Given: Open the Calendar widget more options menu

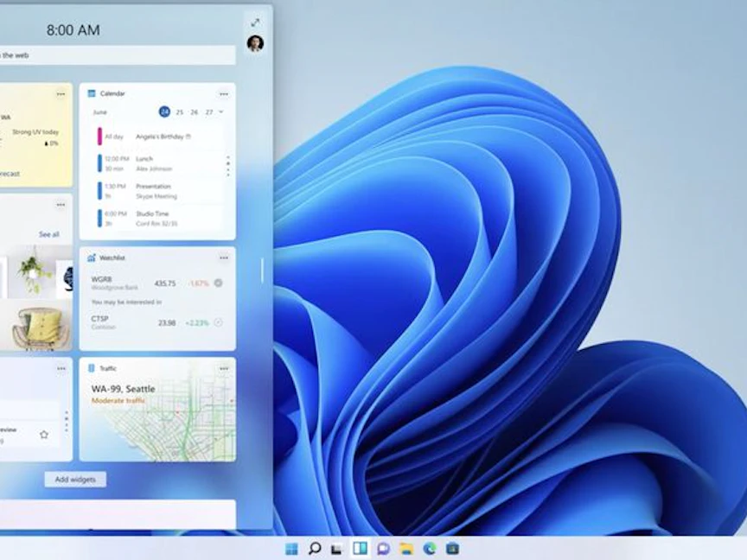Looking at the screenshot, I should (224, 93).
